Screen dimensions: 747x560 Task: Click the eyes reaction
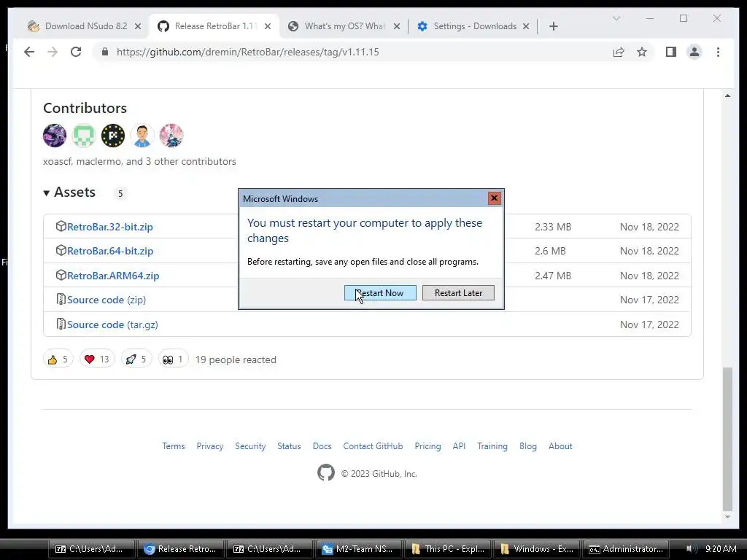click(173, 359)
